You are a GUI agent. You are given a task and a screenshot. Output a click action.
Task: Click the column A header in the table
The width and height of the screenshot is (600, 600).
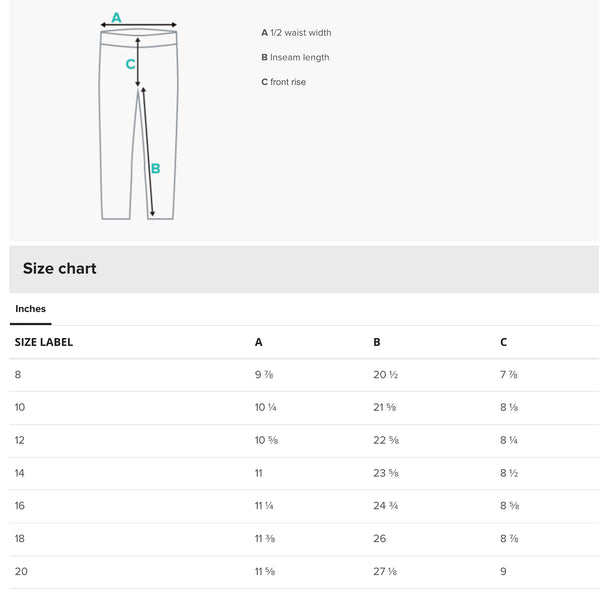[x=259, y=342]
